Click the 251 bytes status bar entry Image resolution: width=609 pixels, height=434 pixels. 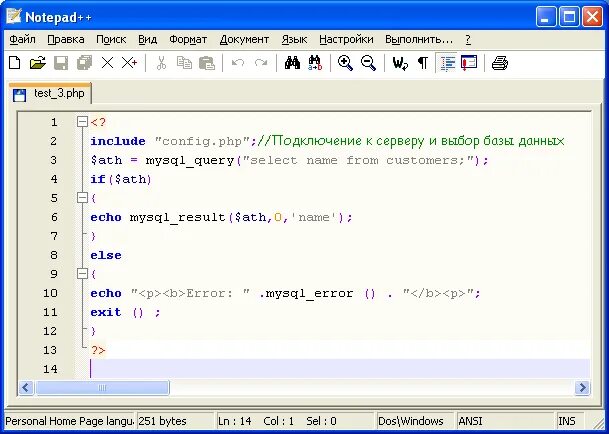click(x=175, y=421)
